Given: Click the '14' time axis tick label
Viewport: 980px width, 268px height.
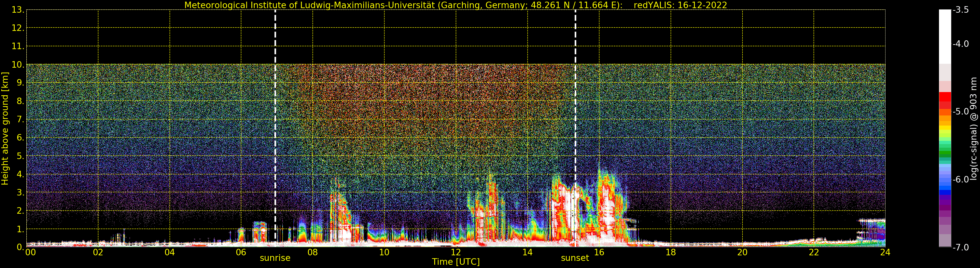Looking at the screenshot, I should pos(527,252).
